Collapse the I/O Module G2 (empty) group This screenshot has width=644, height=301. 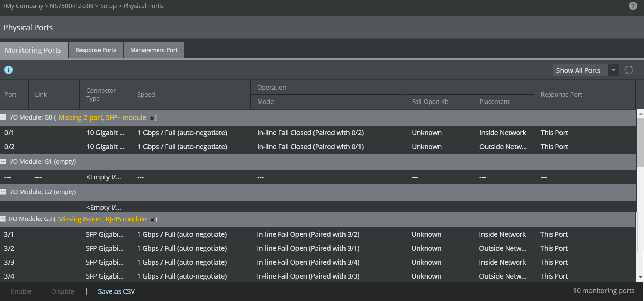[3, 192]
